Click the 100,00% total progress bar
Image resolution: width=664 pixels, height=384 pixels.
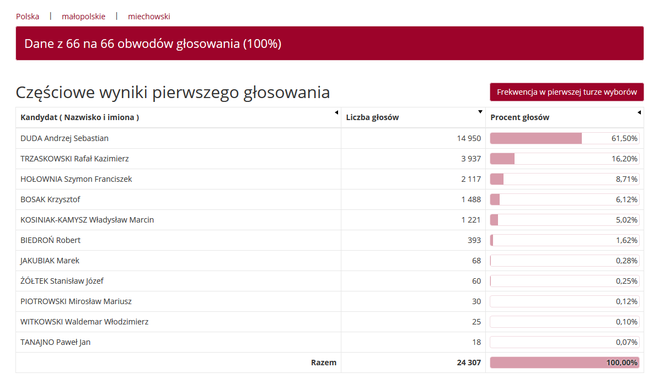(564, 362)
